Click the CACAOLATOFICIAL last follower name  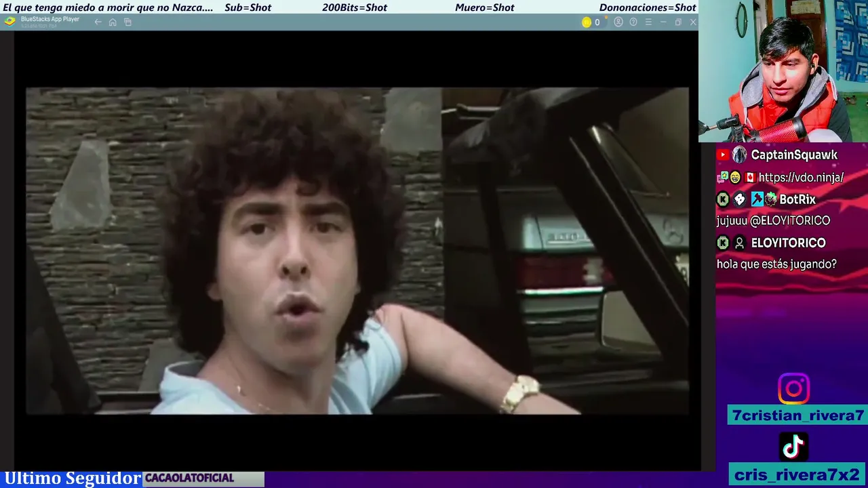[x=189, y=479]
